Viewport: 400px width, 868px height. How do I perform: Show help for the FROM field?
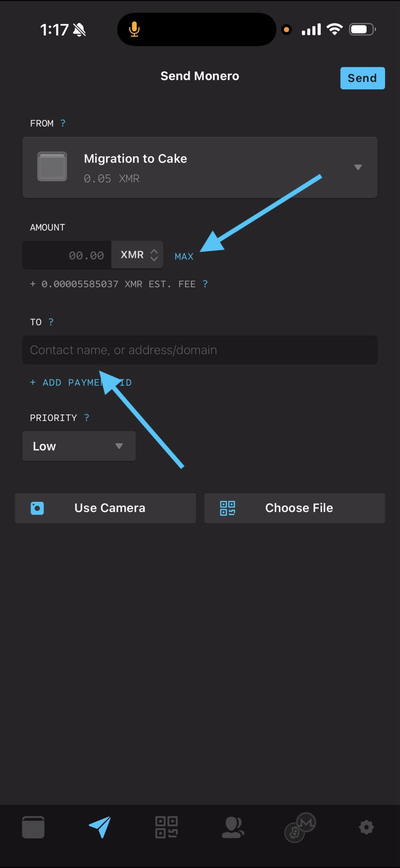click(63, 123)
